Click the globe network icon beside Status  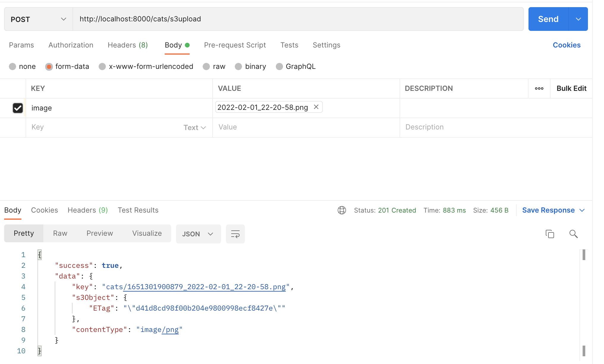[342, 210]
